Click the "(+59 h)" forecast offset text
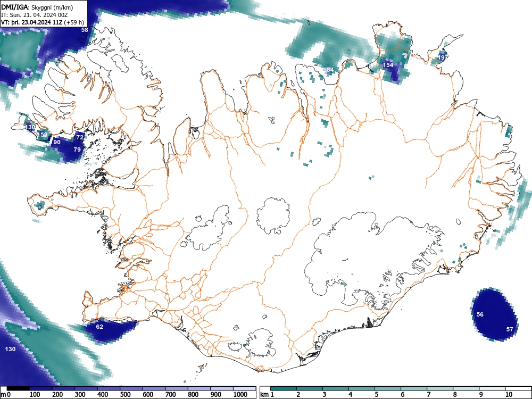Screen dimensions: 532x399 (74, 22)
